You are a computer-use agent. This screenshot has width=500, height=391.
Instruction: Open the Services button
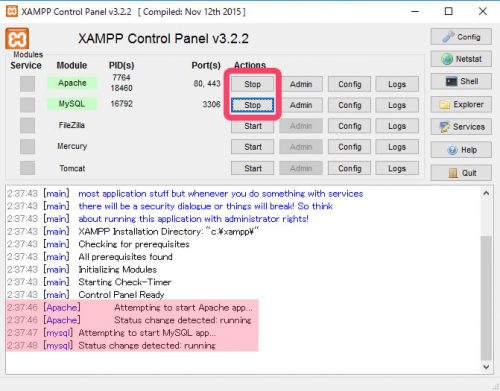tap(461, 127)
